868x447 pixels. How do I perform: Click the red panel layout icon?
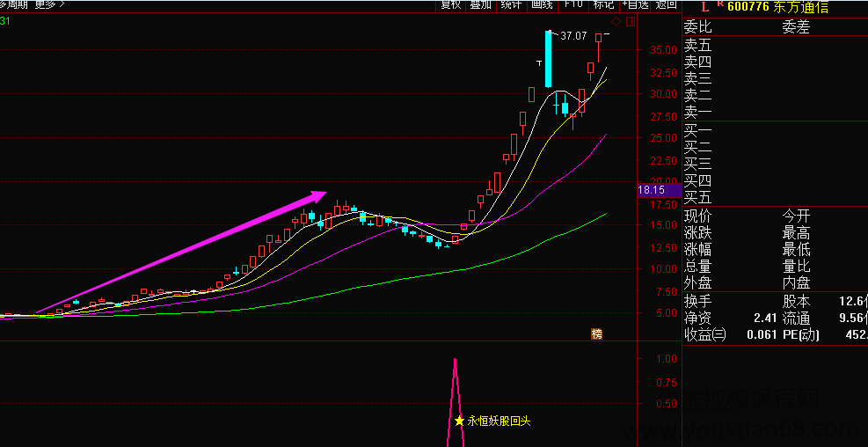coord(628,21)
